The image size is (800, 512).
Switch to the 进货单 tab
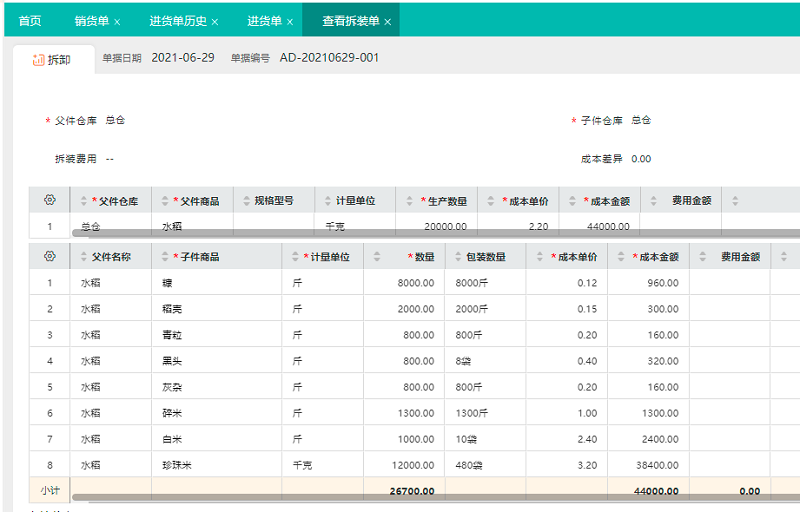264,21
